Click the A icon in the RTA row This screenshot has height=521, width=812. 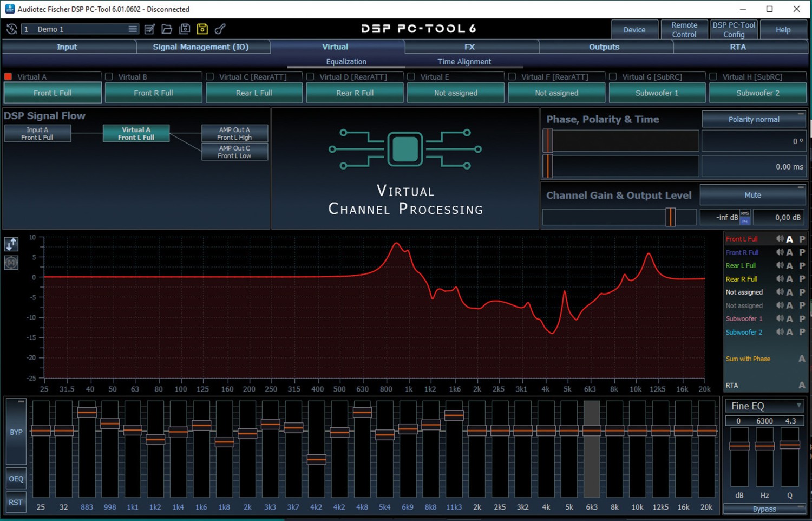tap(802, 385)
